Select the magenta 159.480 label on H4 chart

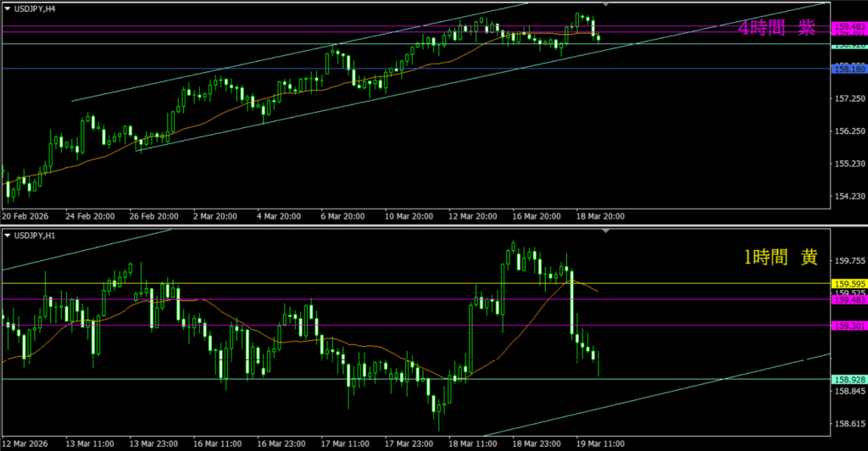[x=849, y=26]
